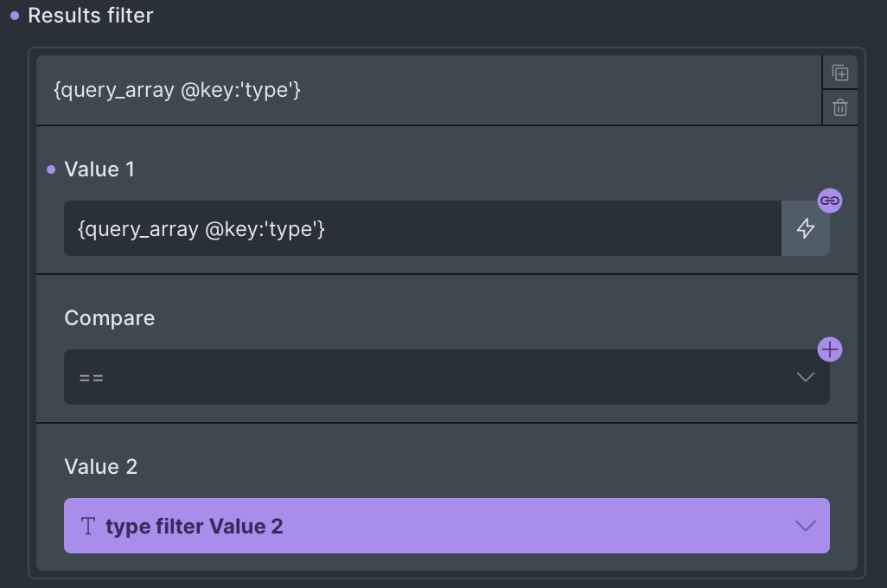The width and height of the screenshot is (887, 588).
Task: Click the bold type filter Value 2 text
Action: [195, 526]
